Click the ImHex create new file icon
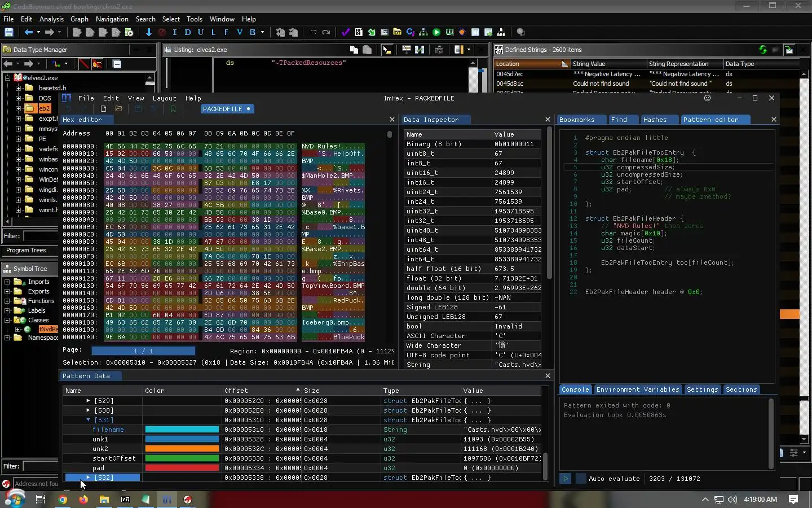The height and width of the screenshot is (508, 812). tap(103, 109)
